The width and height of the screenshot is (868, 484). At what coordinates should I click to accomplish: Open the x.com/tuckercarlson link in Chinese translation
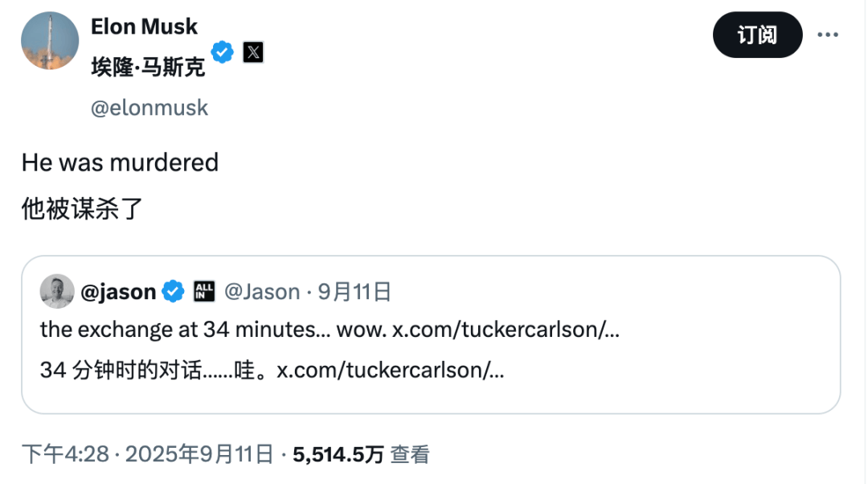(x=390, y=371)
